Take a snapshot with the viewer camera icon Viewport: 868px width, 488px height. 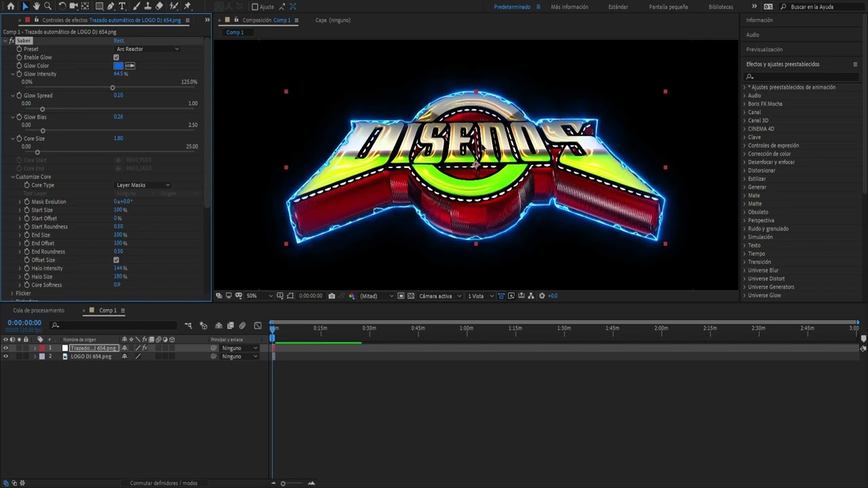tap(331, 296)
